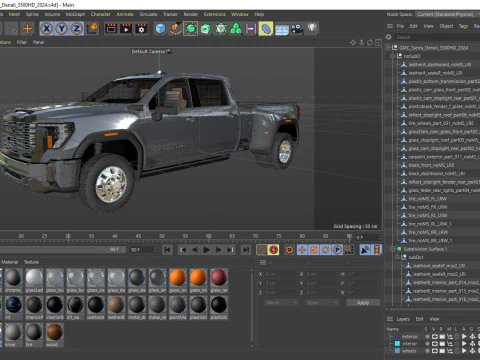Click the timeline sound playback icon
Image resolution: width=480 pixels, height=360 pixels.
(x=365, y=250)
